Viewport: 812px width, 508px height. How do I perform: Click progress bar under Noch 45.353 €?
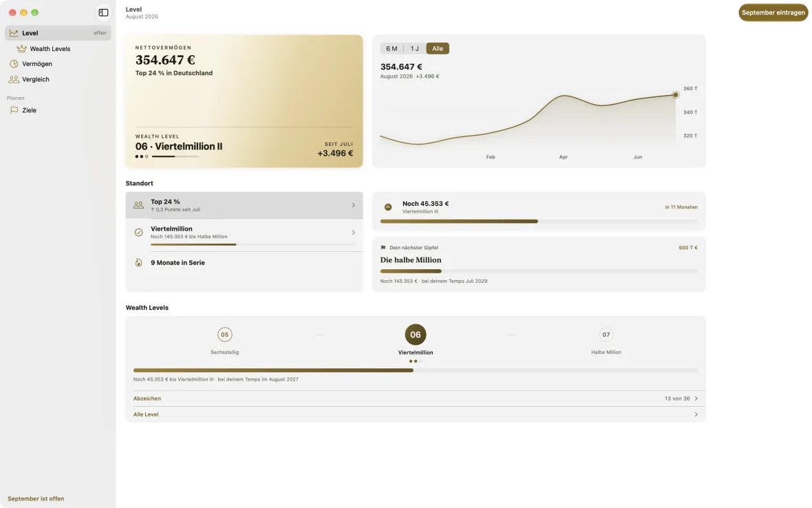(x=539, y=221)
